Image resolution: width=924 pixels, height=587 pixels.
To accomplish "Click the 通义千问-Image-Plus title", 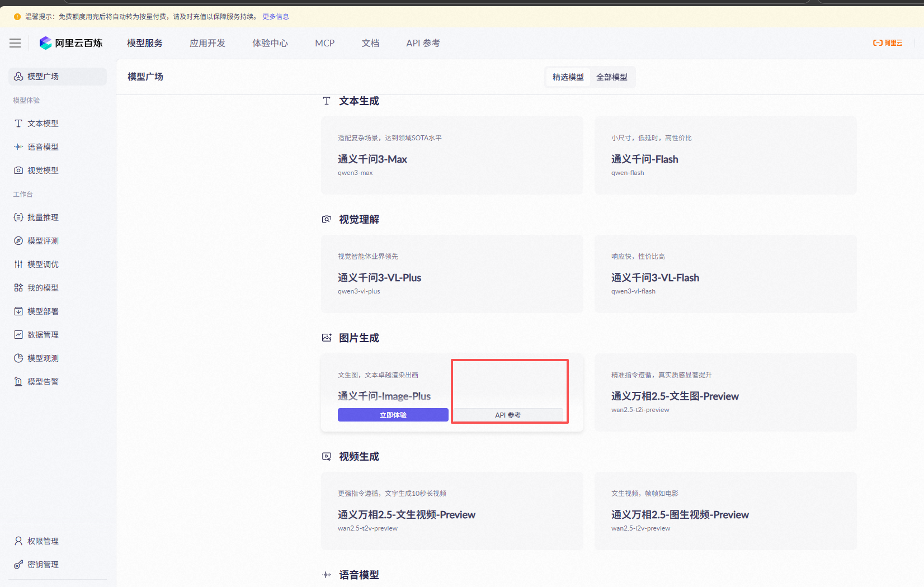I will click(384, 396).
